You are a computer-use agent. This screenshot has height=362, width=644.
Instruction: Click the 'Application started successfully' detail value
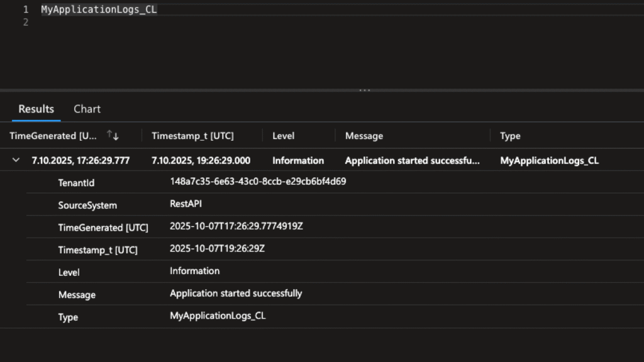point(236,293)
